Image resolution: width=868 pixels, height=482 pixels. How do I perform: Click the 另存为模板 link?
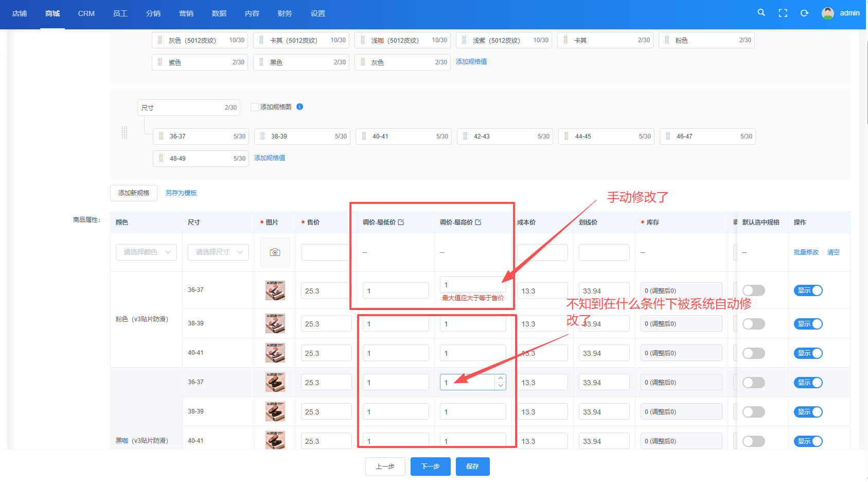coord(181,193)
